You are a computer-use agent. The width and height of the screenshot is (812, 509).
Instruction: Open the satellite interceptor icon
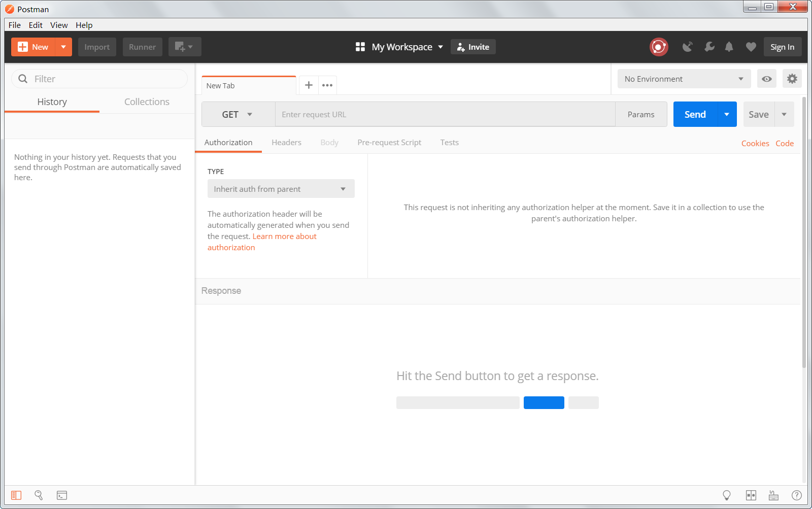click(687, 47)
